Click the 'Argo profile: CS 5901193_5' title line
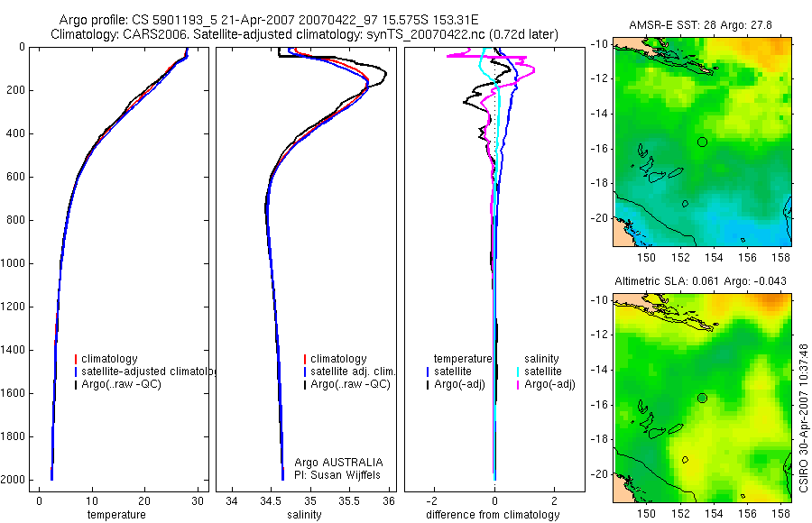 [x=269, y=20]
